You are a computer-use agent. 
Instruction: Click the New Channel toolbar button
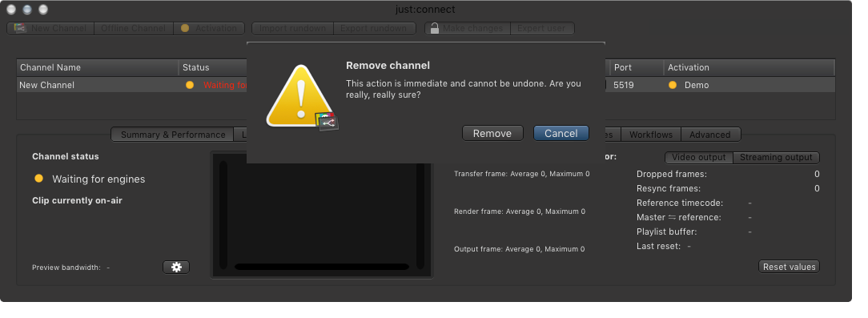(51, 28)
